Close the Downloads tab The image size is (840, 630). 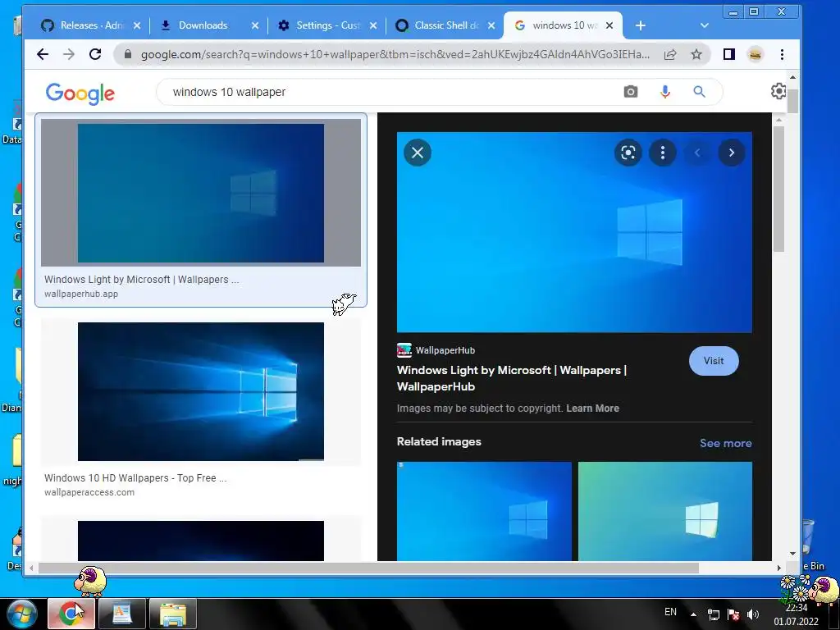click(x=255, y=25)
